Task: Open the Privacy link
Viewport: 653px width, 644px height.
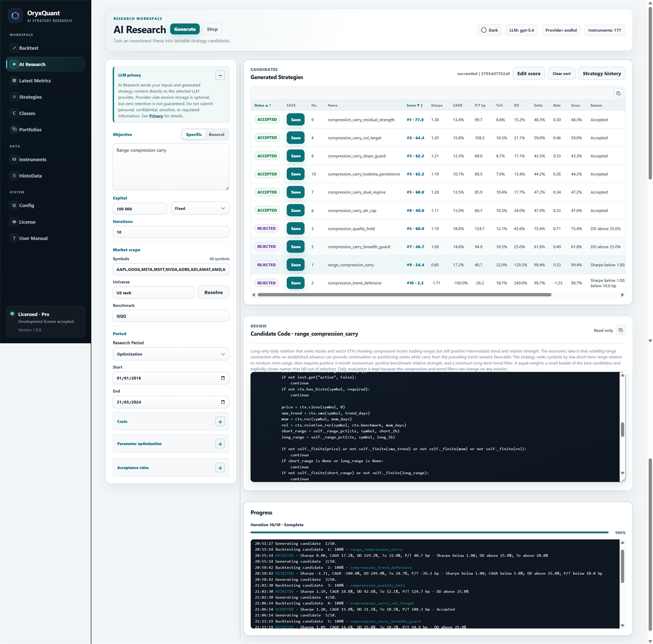Action: point(156,116)
